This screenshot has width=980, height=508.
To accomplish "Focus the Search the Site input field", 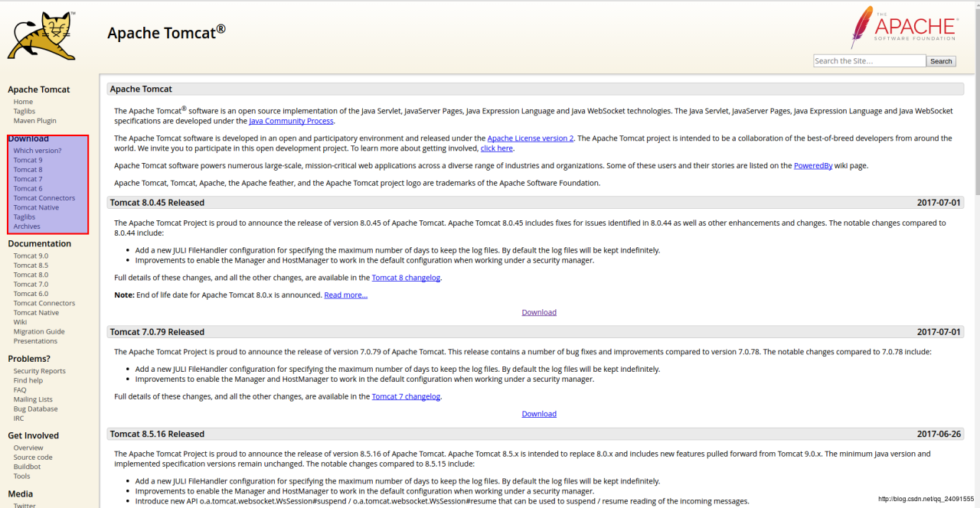I will tap(869, 61).
